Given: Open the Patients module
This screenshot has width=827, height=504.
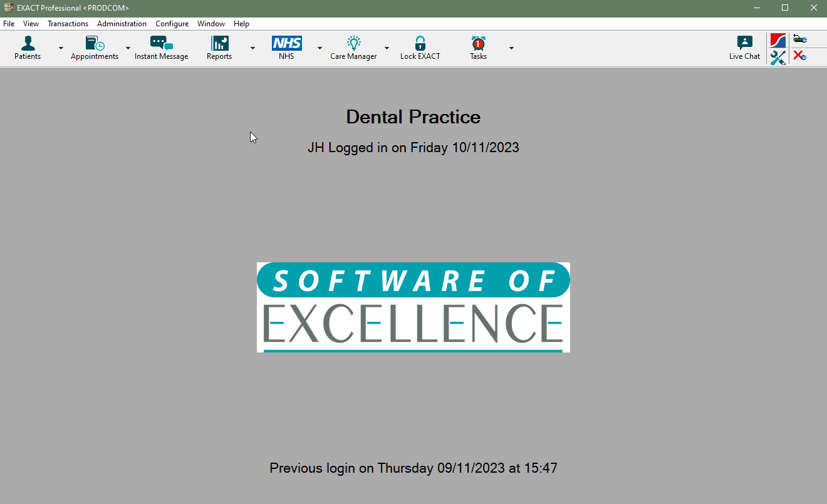Looking at the screenshot, I should coord(28,48).
